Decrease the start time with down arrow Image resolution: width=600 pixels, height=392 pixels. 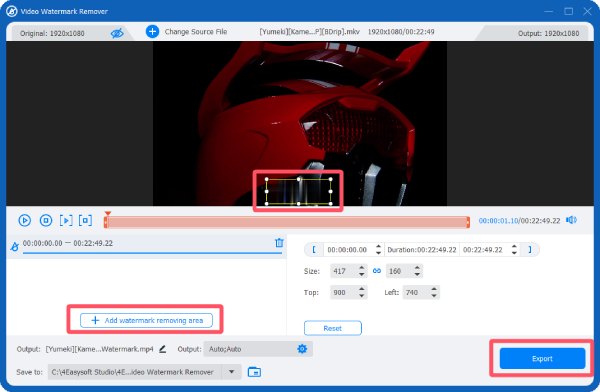(x=378, y=253)
